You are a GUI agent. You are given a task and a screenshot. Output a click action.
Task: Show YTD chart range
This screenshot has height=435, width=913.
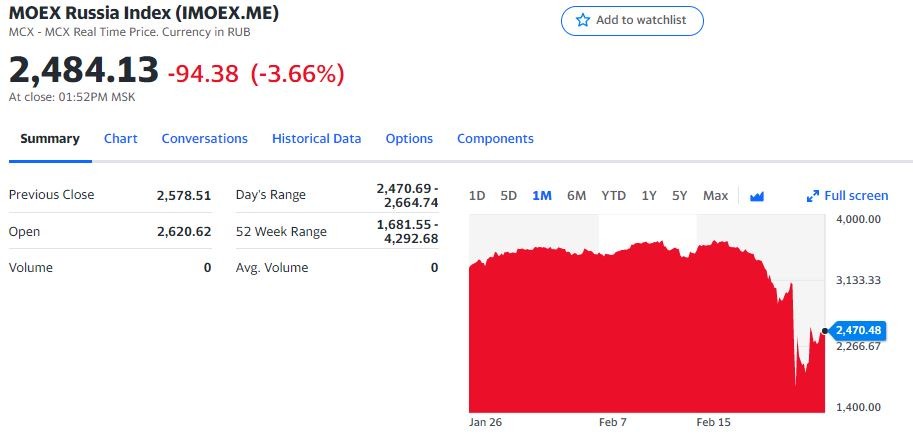point(613,196)
